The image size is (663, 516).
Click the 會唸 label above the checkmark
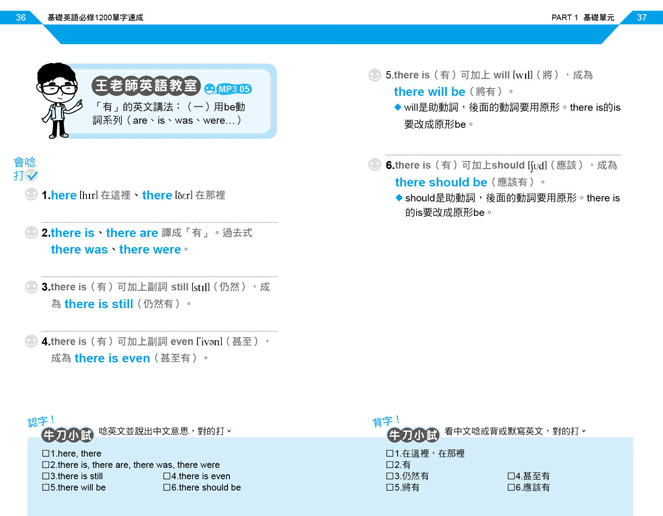tap(25, 162)
